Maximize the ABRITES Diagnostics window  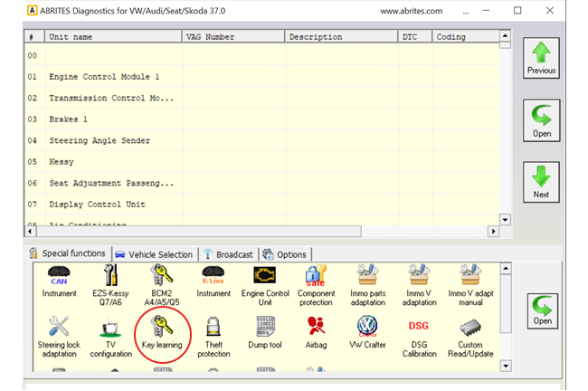click(x=517, y=11)
